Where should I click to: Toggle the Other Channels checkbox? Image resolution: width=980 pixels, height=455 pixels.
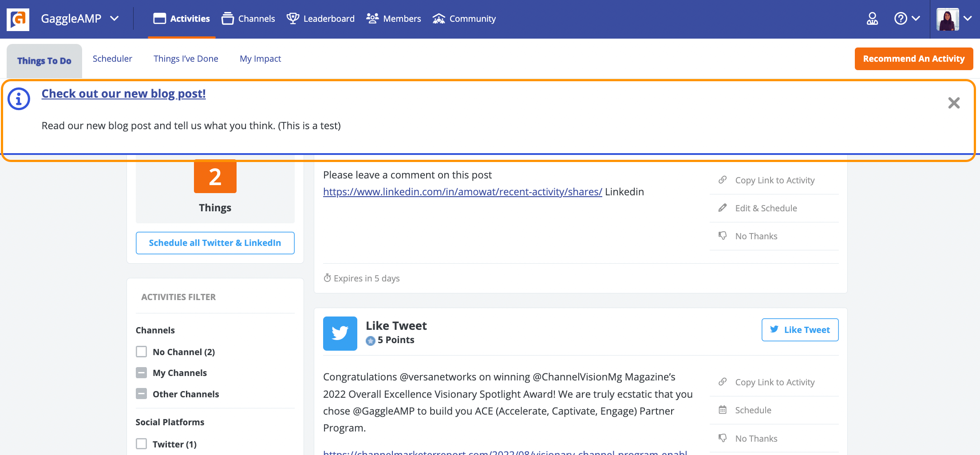point(141,394)
